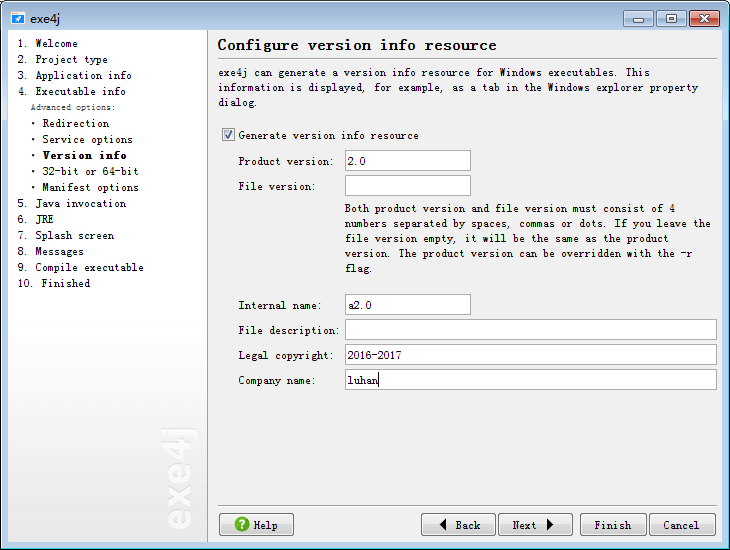This screenshot has width=730, height=550.
Task: Open the Manifest options page
Action: 90,188
